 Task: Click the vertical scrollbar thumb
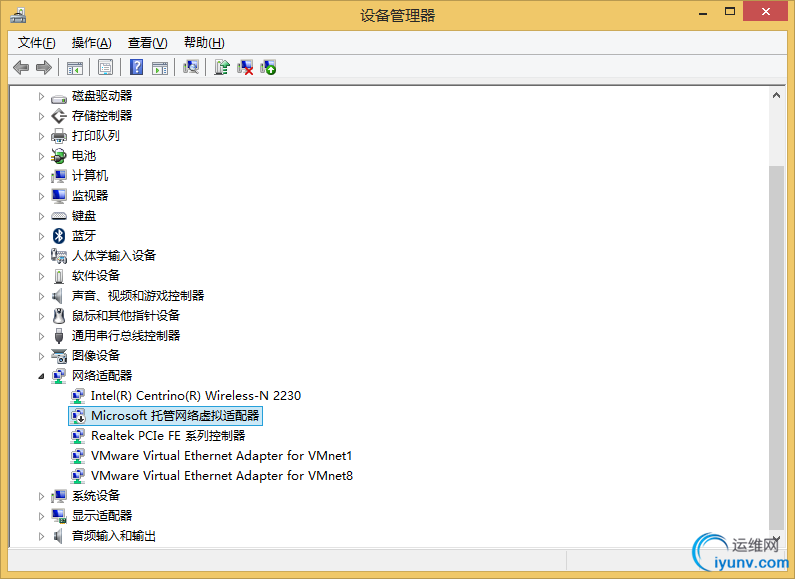tap(776, 347)
